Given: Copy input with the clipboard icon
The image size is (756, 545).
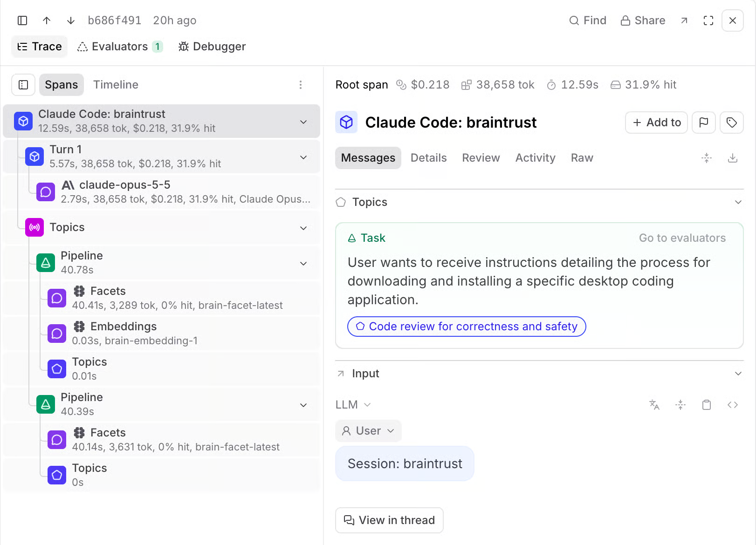Looking at the screenshot, I should point(707,405).
